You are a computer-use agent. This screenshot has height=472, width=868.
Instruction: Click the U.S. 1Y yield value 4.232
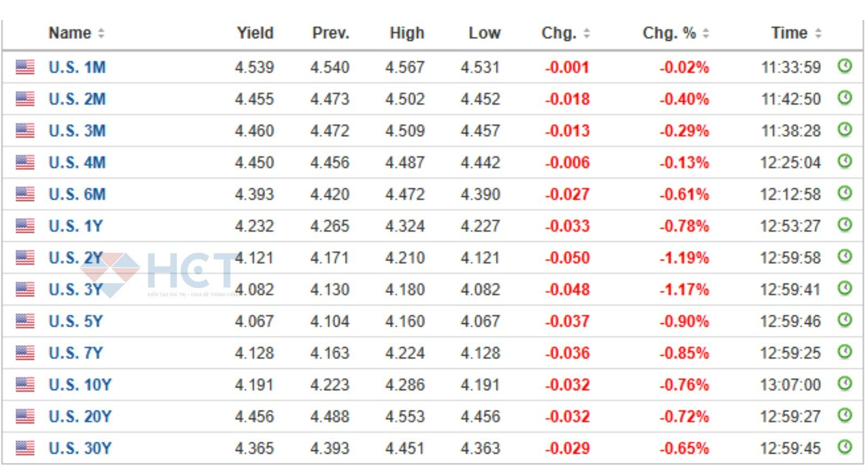(x=254, y=226)
